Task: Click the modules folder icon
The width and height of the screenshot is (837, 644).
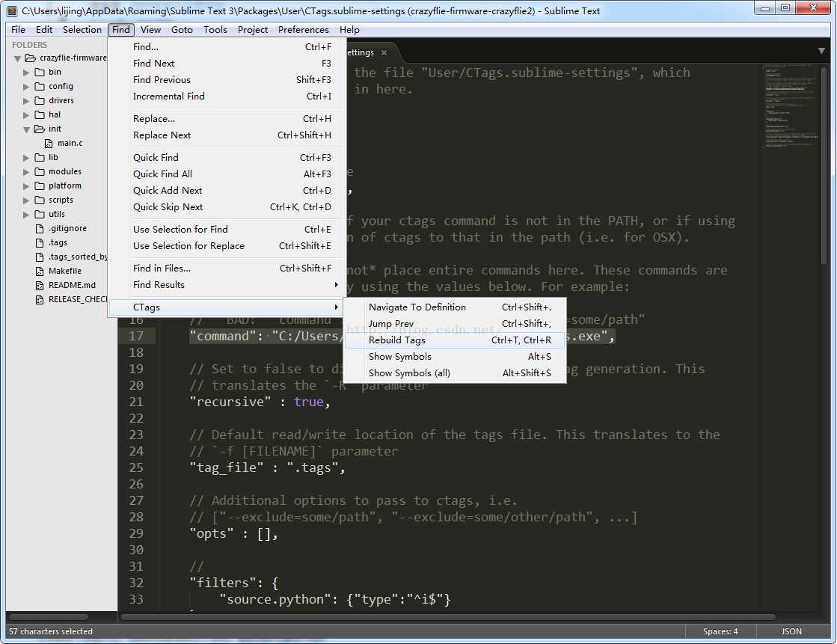Action: click(x=40, y=171)
